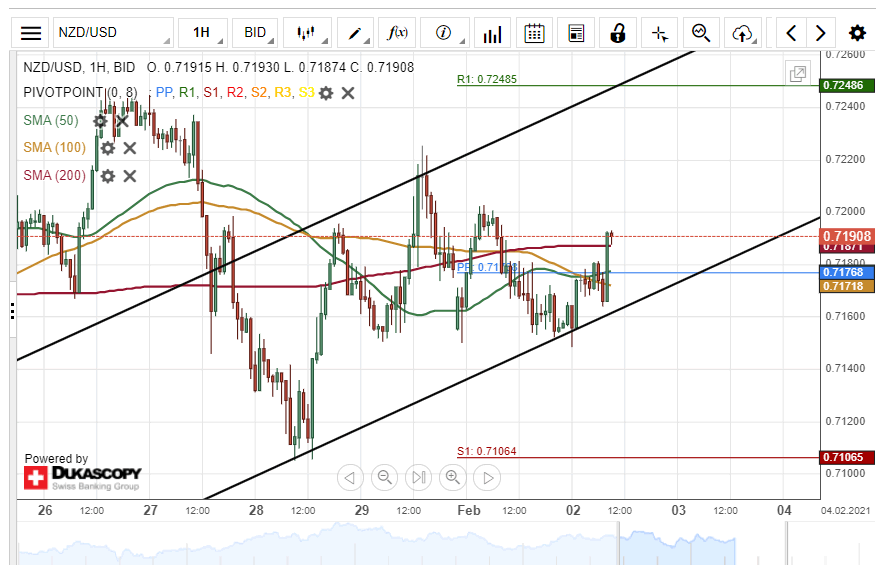
Task: Select the SMA (100) legend label
Action: pyautogui.click(x=55, y=148)
